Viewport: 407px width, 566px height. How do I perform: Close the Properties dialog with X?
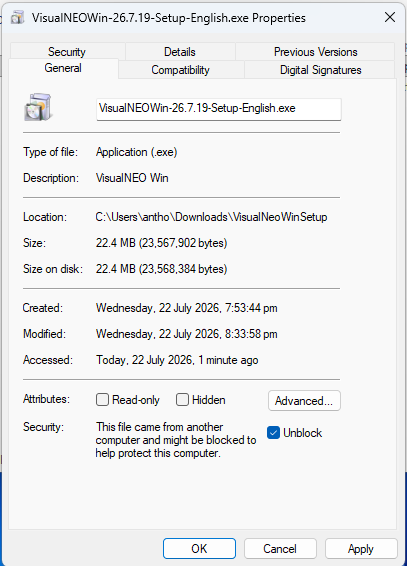click(x=390, y=17)
